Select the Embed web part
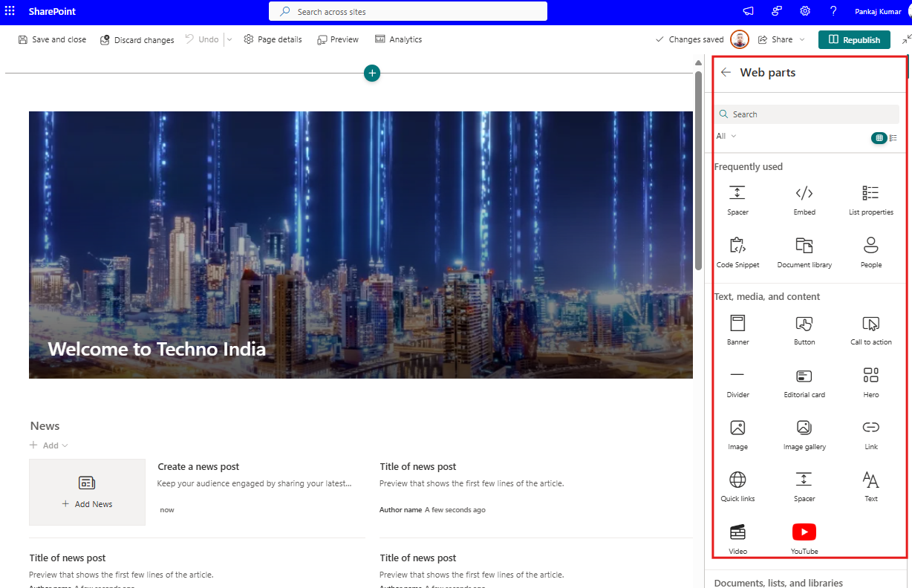This screenshot has width=912, height=588. (x=804, y=198)
